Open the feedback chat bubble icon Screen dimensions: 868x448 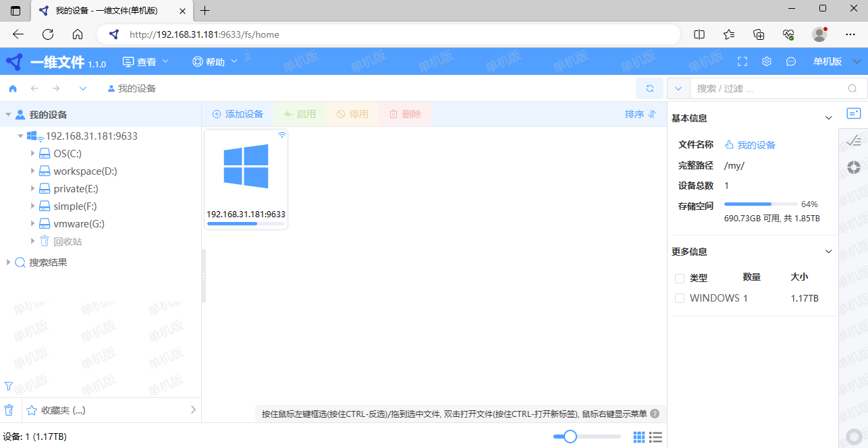tap(791, 61)
